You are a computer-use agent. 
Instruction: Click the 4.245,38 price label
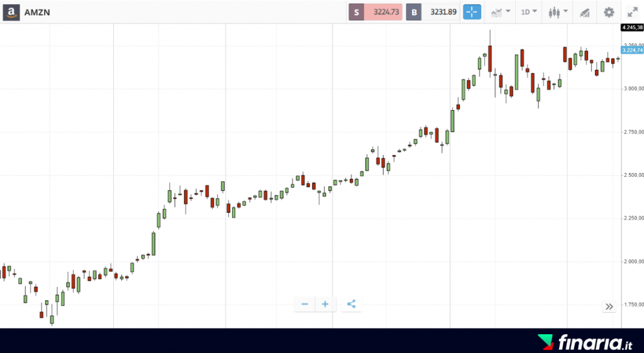(x=633, y=28)
